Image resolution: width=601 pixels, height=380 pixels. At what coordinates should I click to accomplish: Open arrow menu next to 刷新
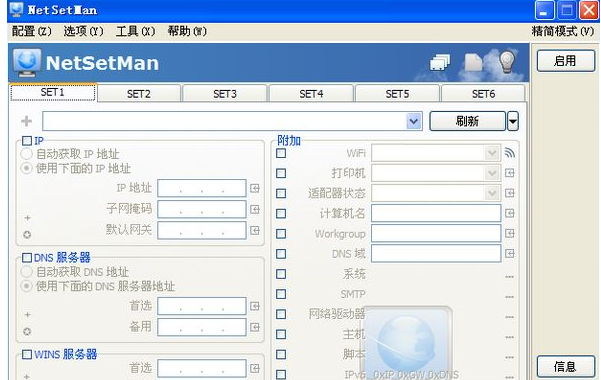(513, 122)
